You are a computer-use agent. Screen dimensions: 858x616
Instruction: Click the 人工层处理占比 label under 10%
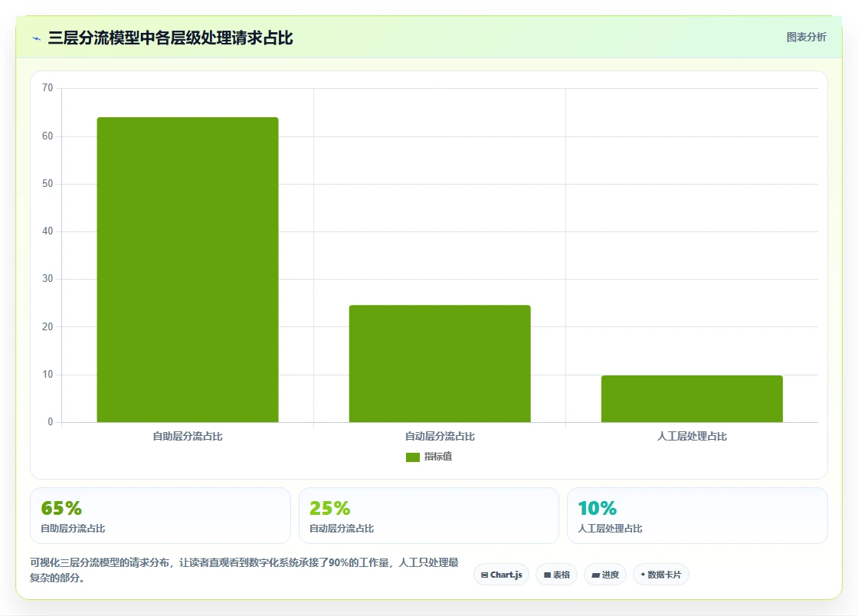point(610,529)
